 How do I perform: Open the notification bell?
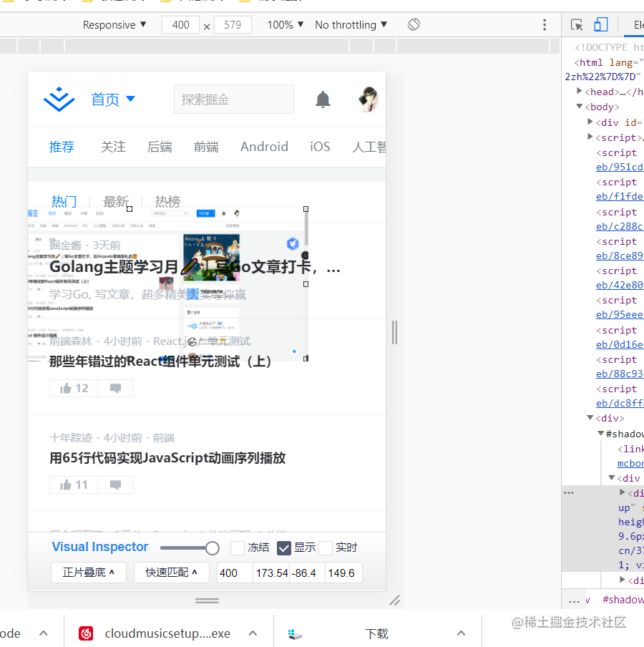[x=323, y=99]
